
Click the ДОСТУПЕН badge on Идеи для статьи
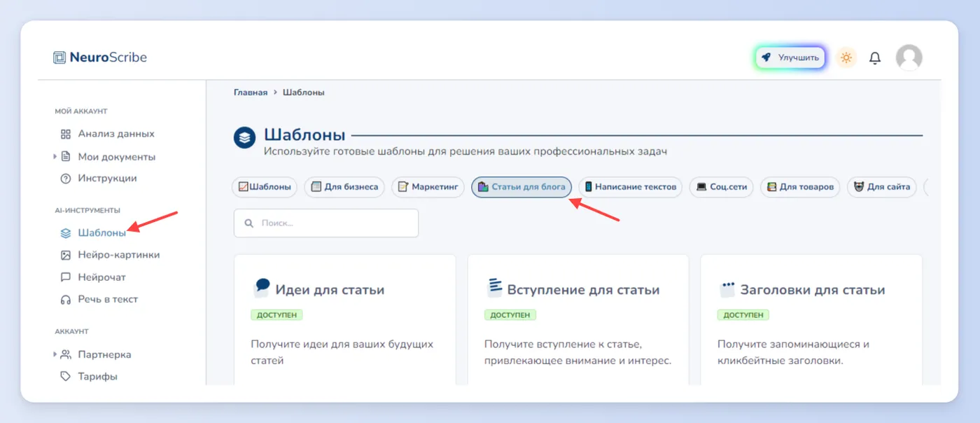pos(277,315)
